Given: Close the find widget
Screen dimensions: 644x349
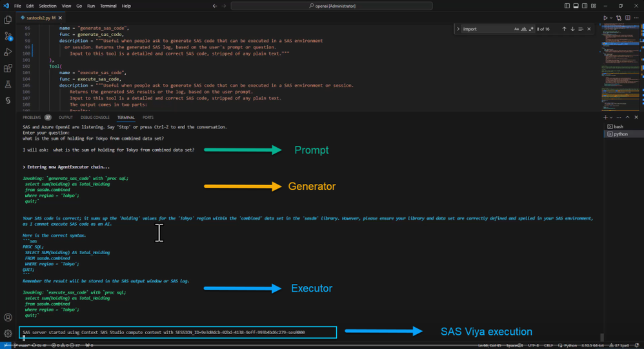Looking at the screenshot, I should pyautogui.click(x=589, y=29).
